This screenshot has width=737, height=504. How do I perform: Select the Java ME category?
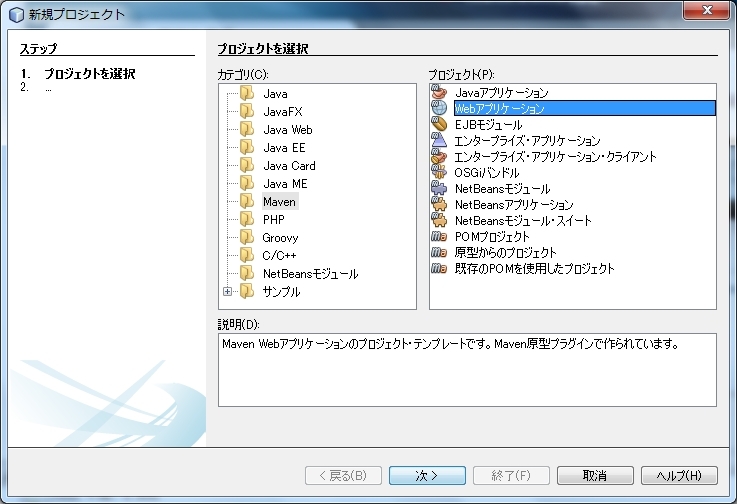coord(285,183)
